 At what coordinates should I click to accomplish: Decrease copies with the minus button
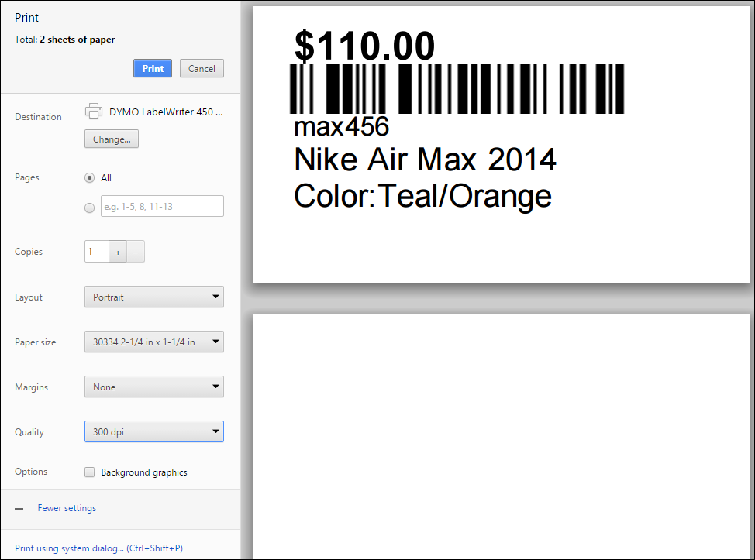136,252
